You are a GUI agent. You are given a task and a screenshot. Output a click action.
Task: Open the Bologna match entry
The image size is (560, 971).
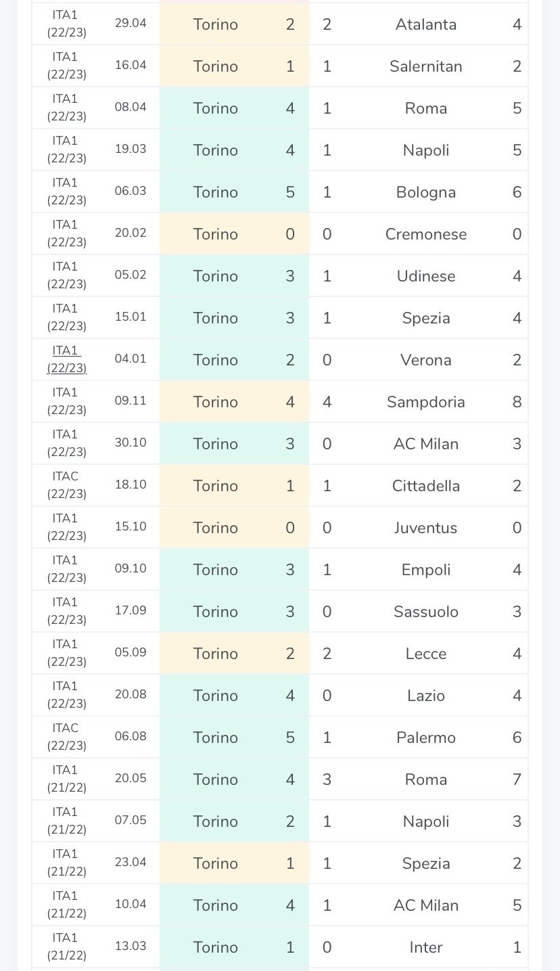pyautogui.click(x=426, y=192)
